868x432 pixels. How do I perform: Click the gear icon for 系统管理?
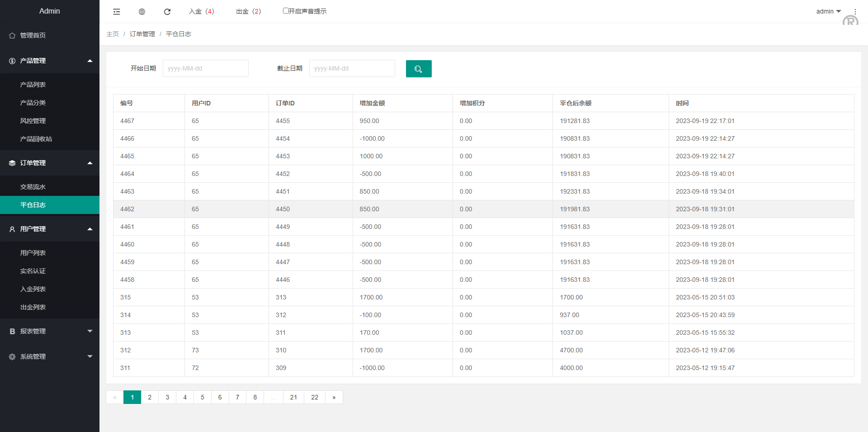coord(12,357)
